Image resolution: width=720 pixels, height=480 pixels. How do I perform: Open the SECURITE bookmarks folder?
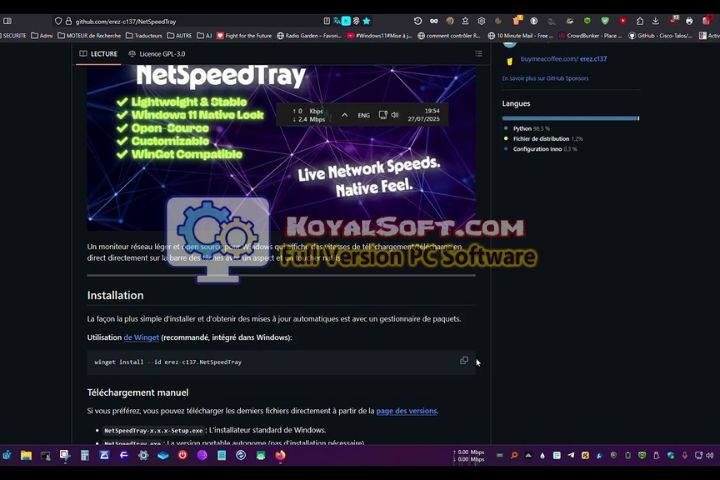14,35
